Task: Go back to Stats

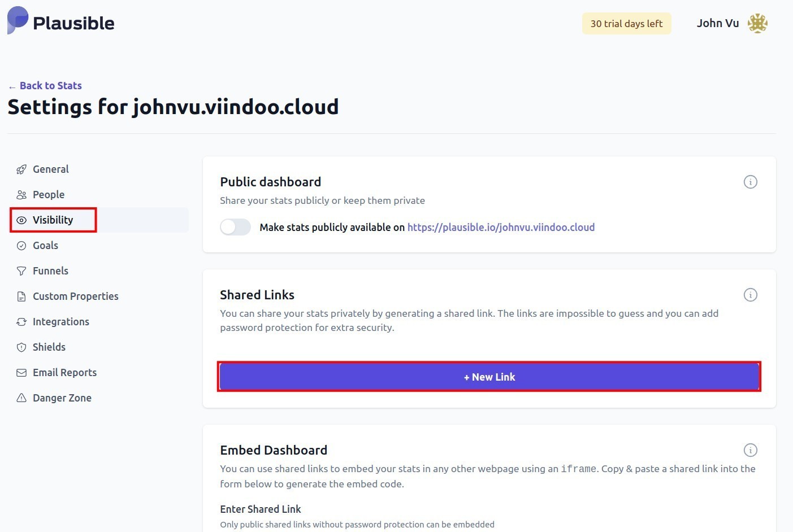Action: click(x=45, y=85)
